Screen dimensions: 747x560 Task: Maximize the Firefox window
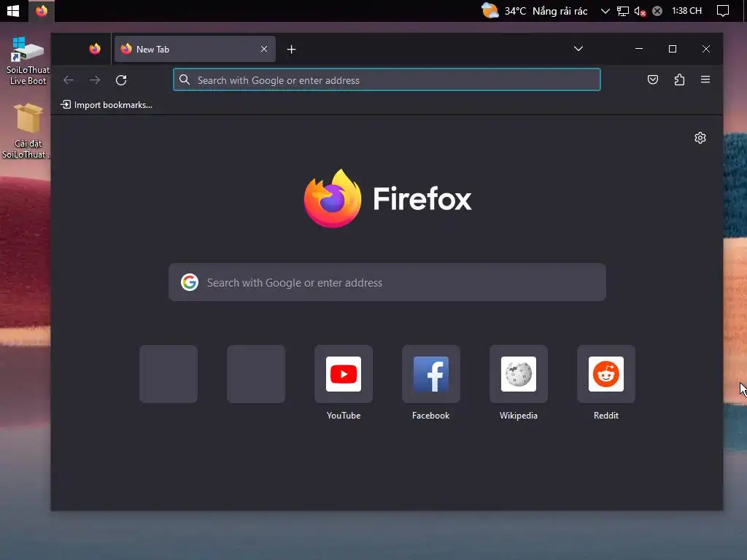[x=672, y=49]
